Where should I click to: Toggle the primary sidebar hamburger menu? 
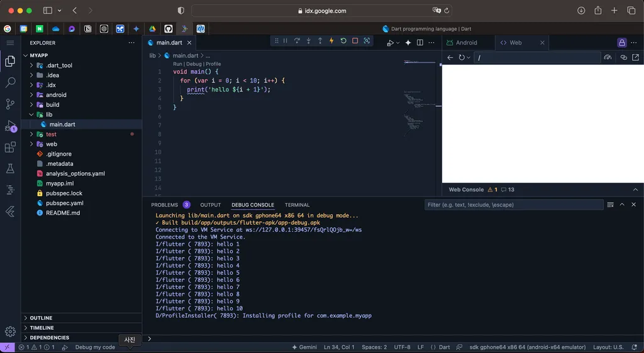[10, 43]
